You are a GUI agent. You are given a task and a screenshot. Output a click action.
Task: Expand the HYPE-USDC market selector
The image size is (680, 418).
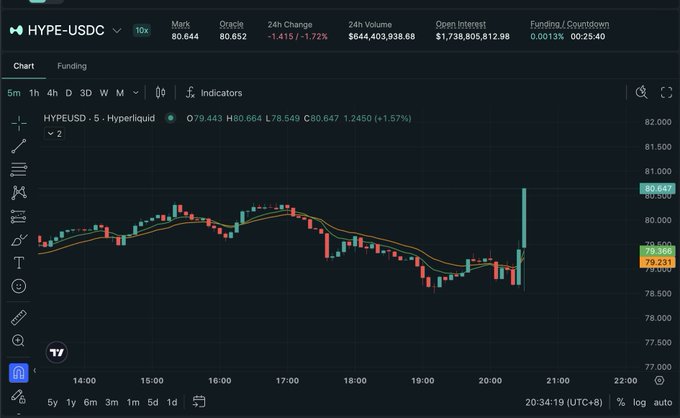pyautogui.click(x=117, y=30)
